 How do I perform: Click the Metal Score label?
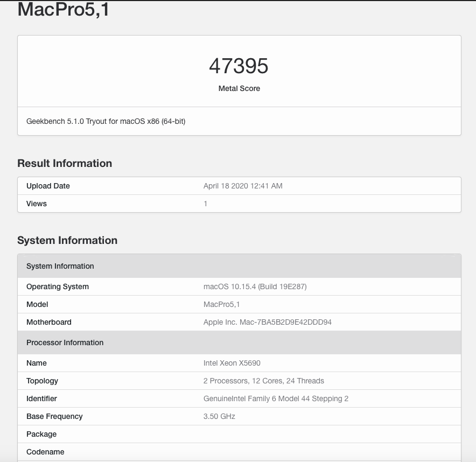point(239,88)
